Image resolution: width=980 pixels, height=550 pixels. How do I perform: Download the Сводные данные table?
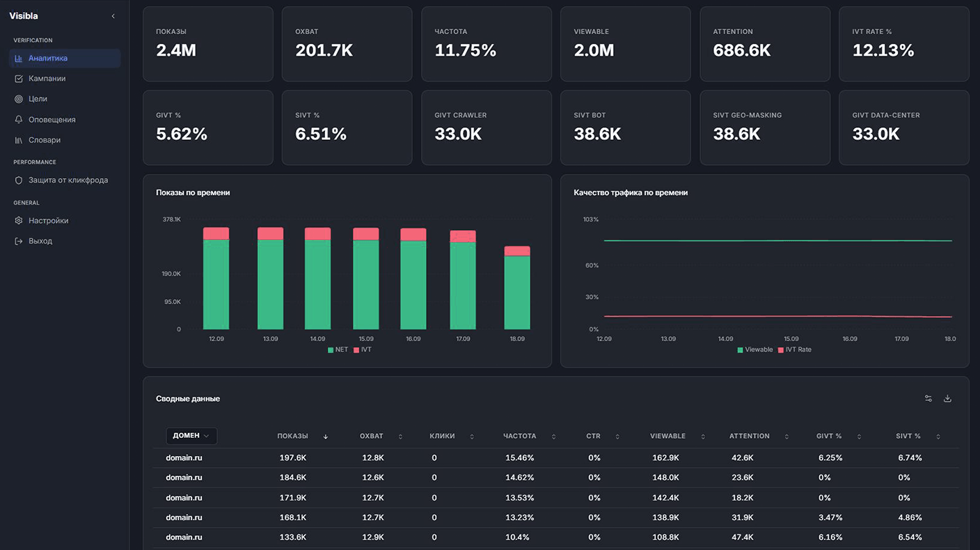pos(947,399)
